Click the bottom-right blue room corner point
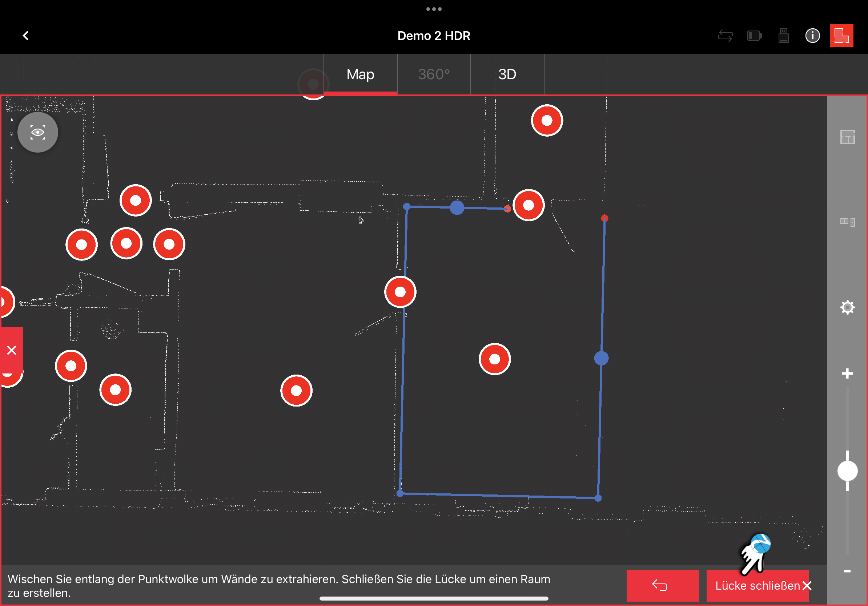This screenshot has width=868, height=606. 598,498
